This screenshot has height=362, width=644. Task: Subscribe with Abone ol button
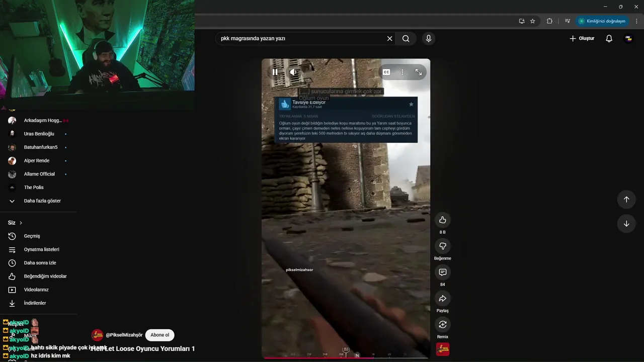tap(160, 335)
